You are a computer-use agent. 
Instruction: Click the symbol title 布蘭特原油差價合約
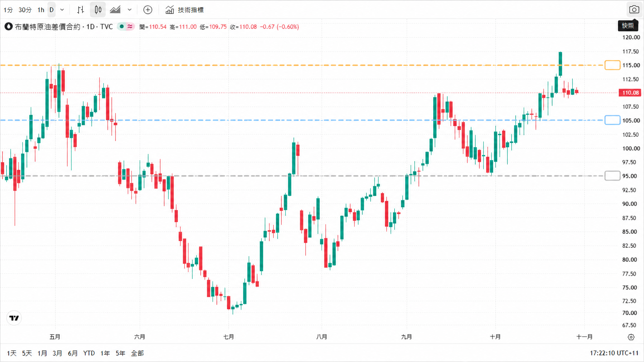(x=48, y=27)
